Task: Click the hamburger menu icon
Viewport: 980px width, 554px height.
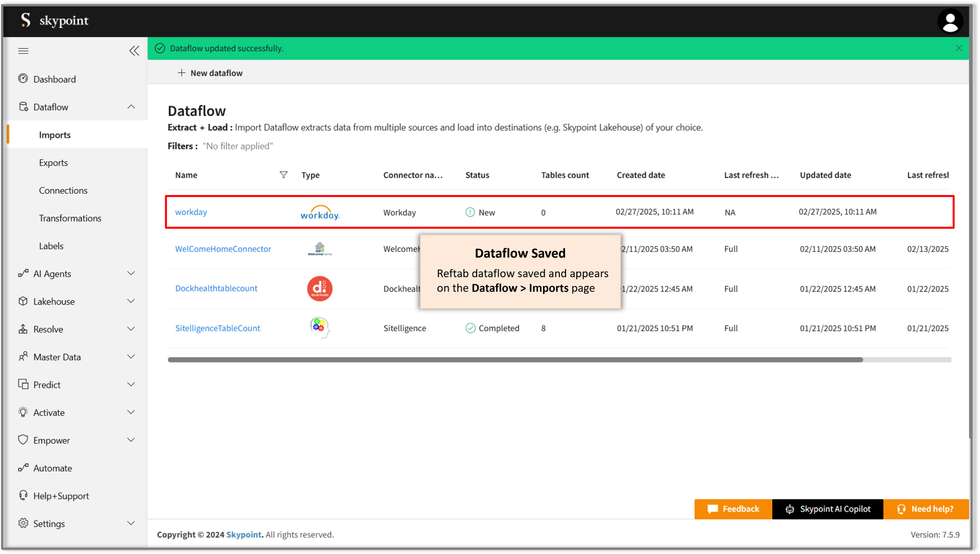Action: 23,51
